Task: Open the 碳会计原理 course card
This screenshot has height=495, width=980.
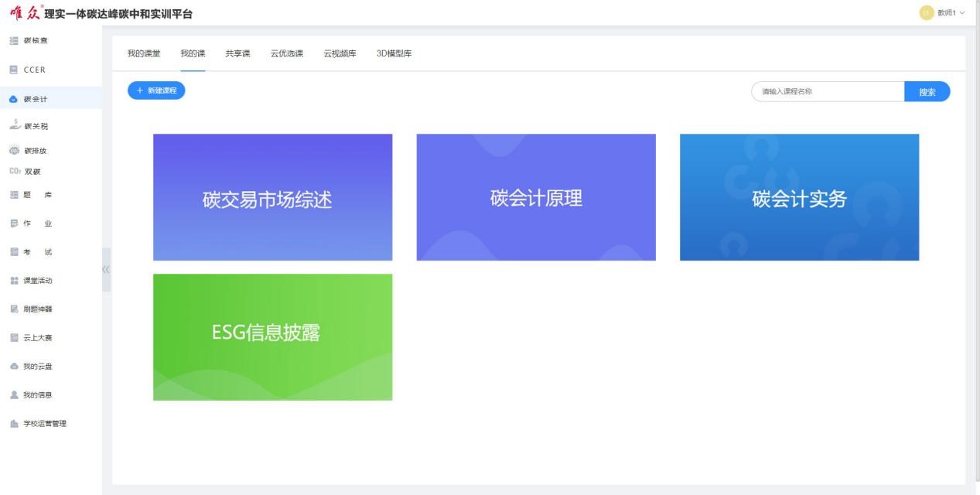Action: (x=536, y=197)
